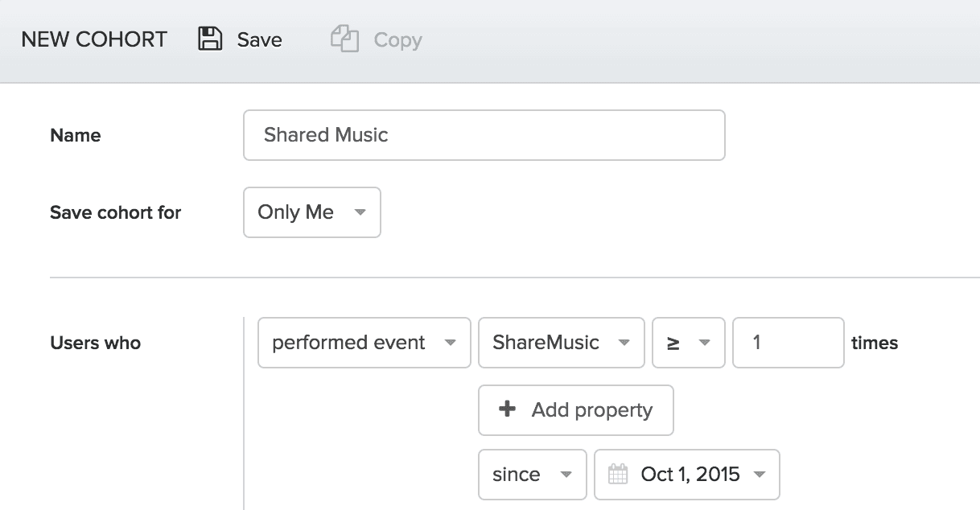The image size is (980, 510).
Task: Expand the 'performed event' dropdown
Action: pyautogui.click(x=364, y=343)
